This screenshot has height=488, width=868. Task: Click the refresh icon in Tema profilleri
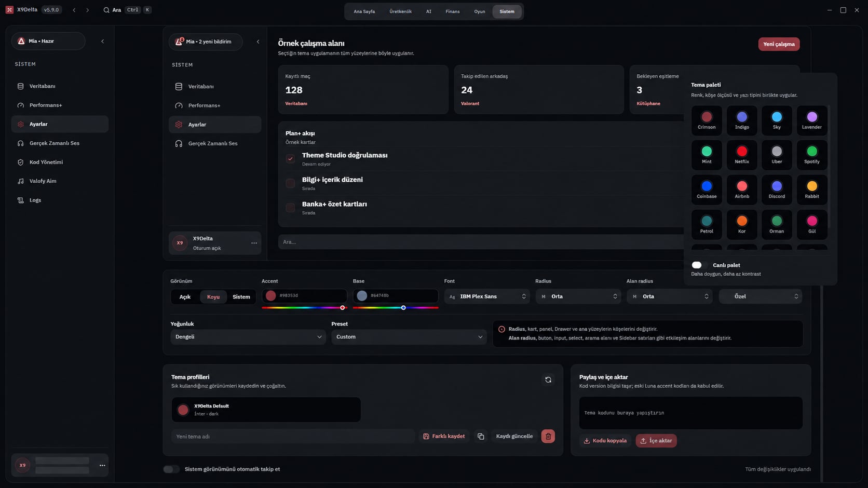tap(548, 380)
